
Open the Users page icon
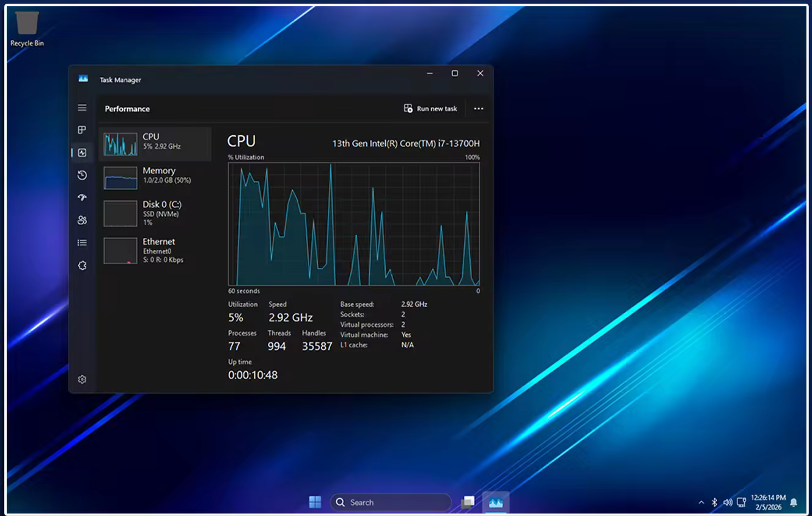click(82, 220)
